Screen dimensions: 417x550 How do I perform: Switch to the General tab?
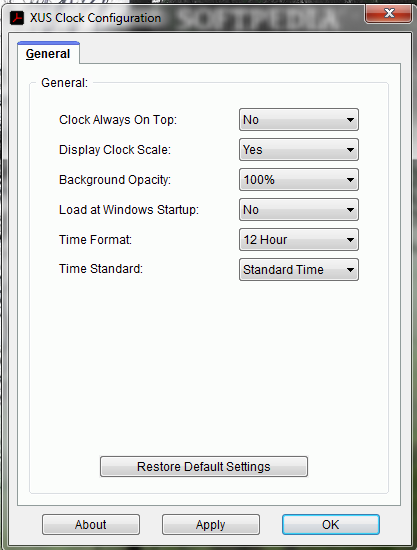48,54
